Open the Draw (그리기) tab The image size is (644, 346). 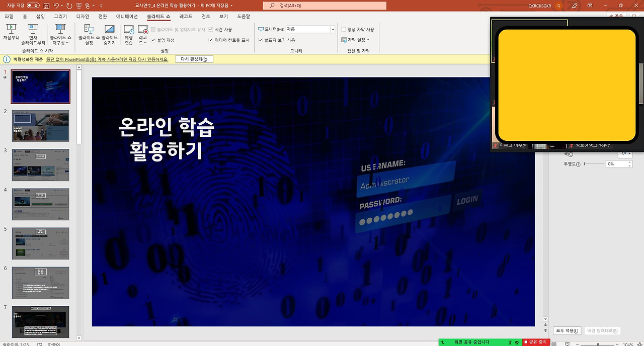pos(60,16)
